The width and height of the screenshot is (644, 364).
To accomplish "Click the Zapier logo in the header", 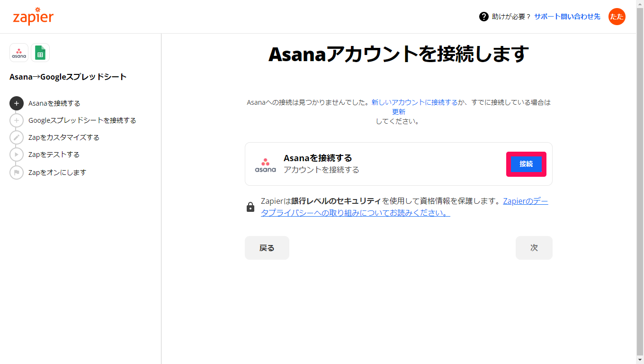I will pyautogui.click(x=33, y=17).
